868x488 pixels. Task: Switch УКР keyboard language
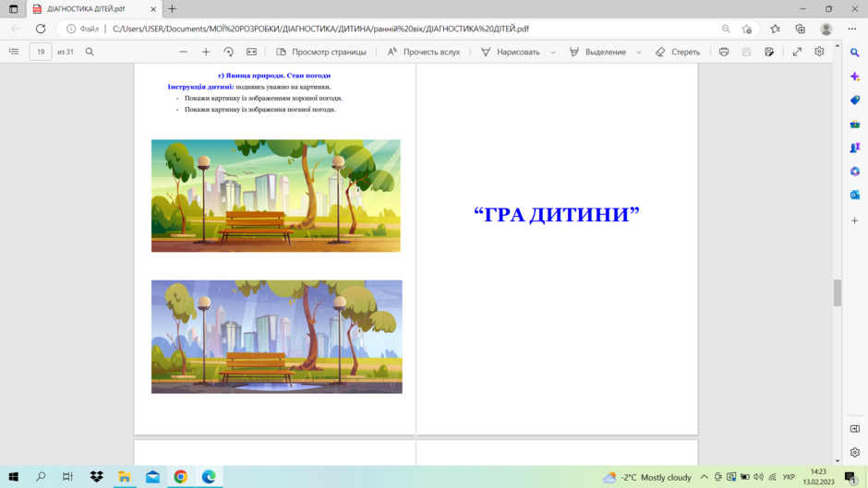789,477
